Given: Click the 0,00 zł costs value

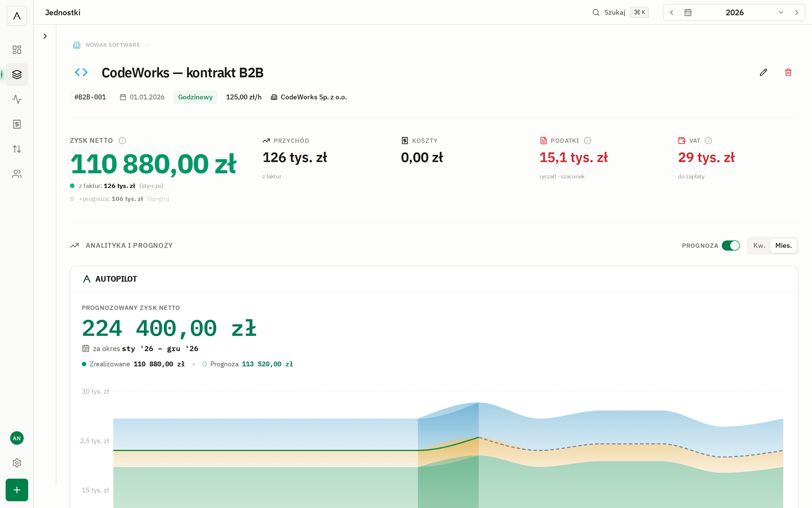Looking at the screenshot, I should click(x=422, y=157).
